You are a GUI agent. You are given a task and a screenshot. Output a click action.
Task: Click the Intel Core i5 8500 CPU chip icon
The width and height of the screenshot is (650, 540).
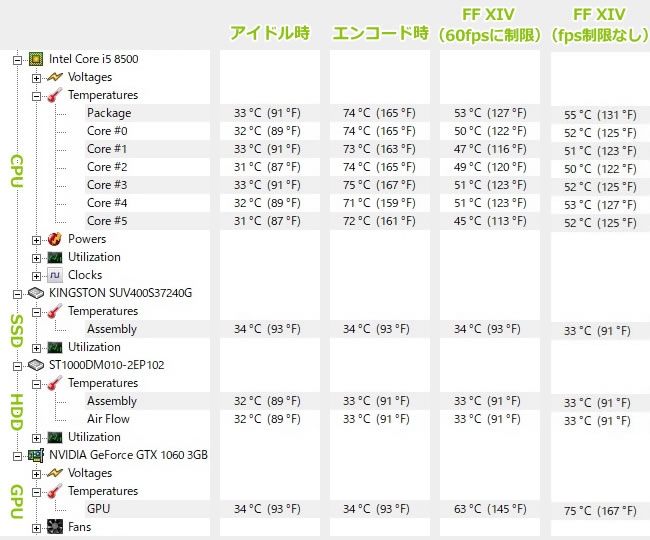pos(36,59)
